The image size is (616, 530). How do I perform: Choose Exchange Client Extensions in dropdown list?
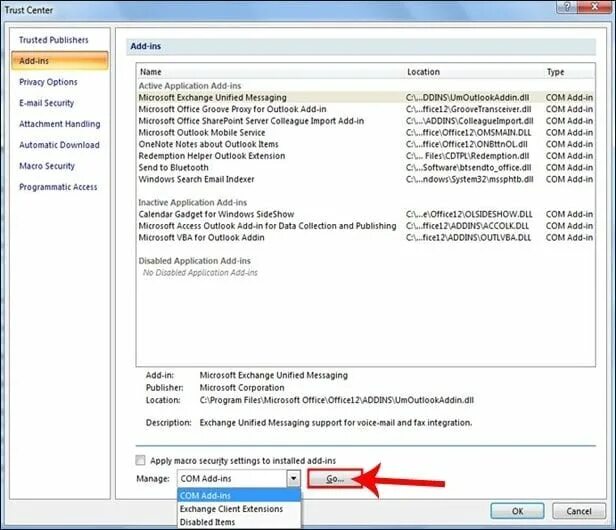[239, 509]
